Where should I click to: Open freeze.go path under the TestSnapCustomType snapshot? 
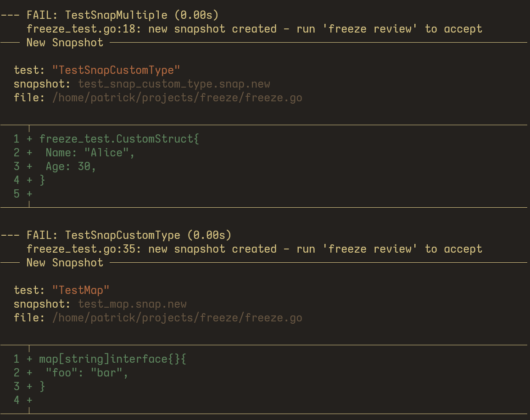(x=177, y=98)
